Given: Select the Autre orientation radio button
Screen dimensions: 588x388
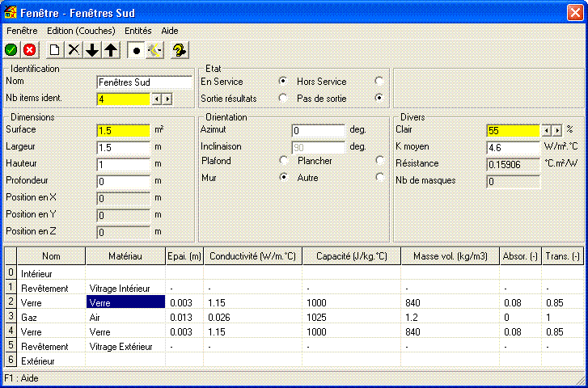Looking at the screenshot, I should pyautogui.click(x=380, y=177).
